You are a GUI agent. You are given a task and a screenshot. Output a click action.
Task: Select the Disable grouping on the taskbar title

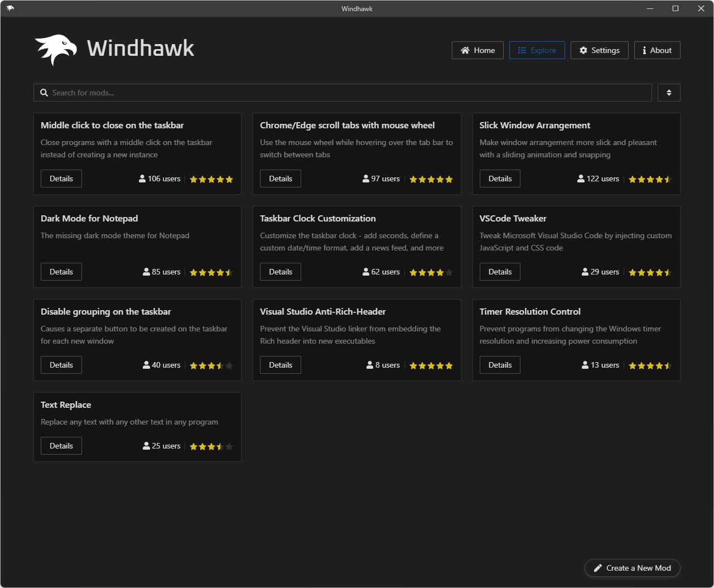click(x=106, y=312)
